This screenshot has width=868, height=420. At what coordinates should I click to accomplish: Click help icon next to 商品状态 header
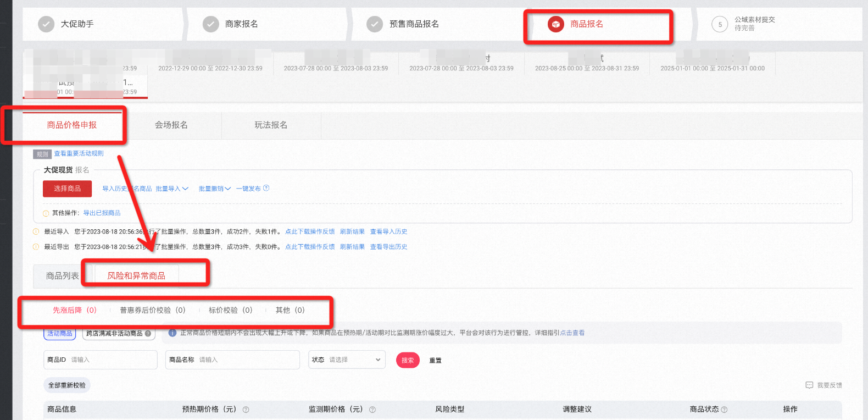click(x=724, y=410)
